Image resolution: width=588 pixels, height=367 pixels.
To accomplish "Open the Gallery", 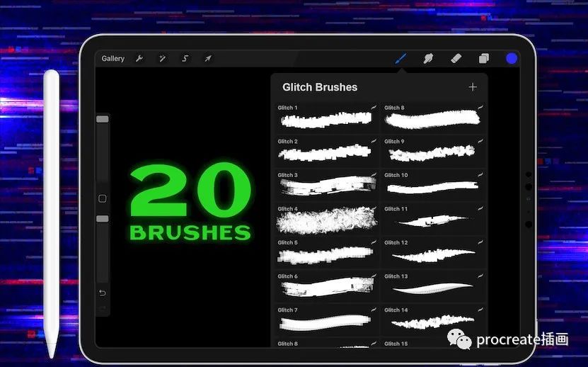I will pos(113,59).
